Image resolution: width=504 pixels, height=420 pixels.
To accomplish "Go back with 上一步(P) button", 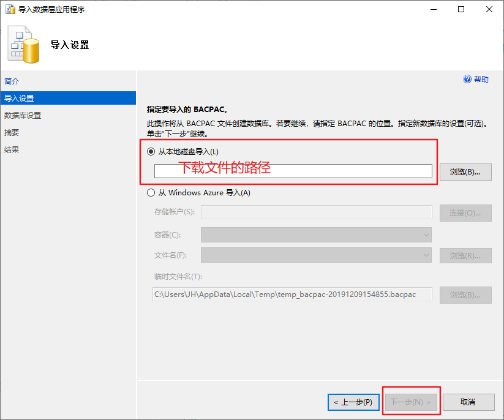I will [x=353, y=402].
